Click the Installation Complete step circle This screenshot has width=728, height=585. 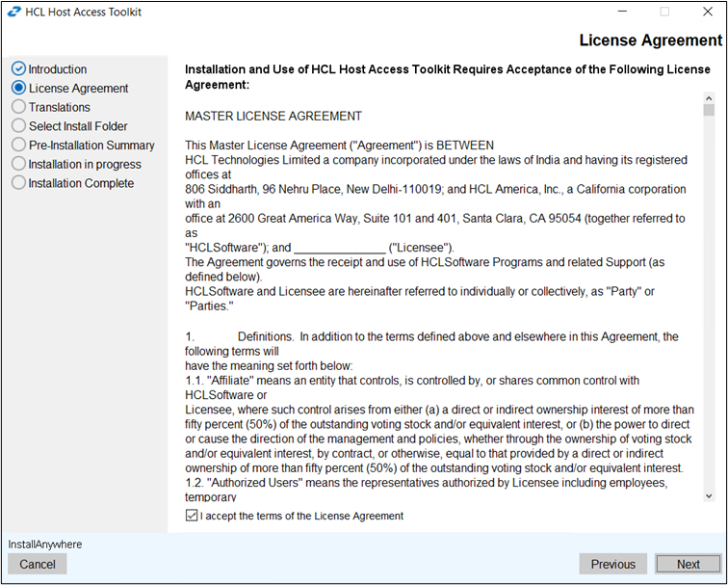click(18, 183)
